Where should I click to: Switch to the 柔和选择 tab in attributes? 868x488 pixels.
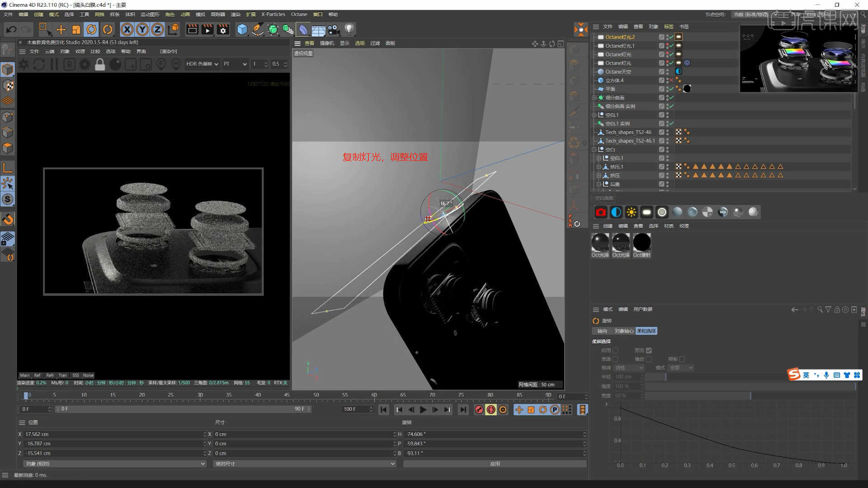point(646,331)
